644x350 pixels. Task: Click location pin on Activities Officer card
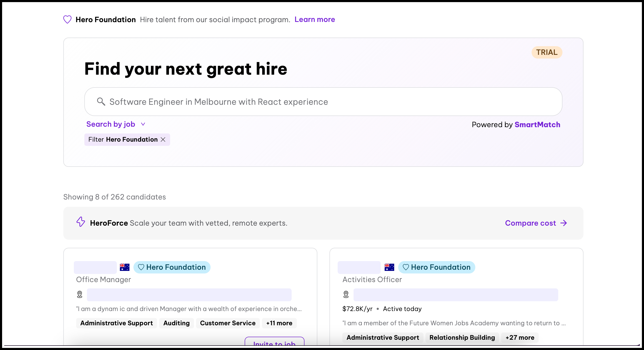point(346,294)
